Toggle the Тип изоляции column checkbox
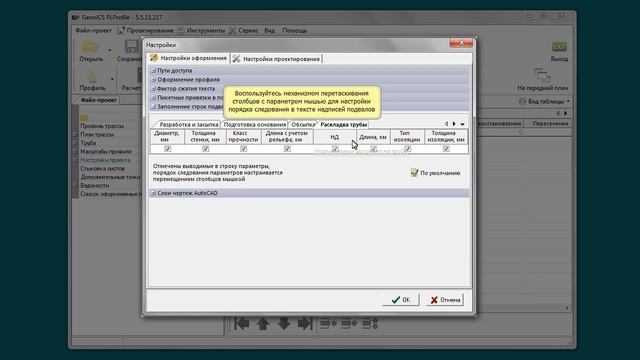This screenshot has height=360, width=640. click(x=407, y=149)
